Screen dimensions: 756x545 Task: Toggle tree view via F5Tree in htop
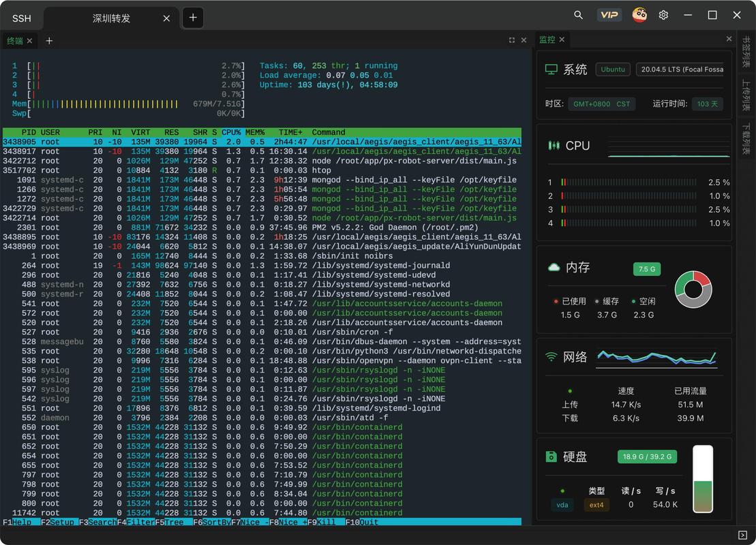(x=168, y=522)
